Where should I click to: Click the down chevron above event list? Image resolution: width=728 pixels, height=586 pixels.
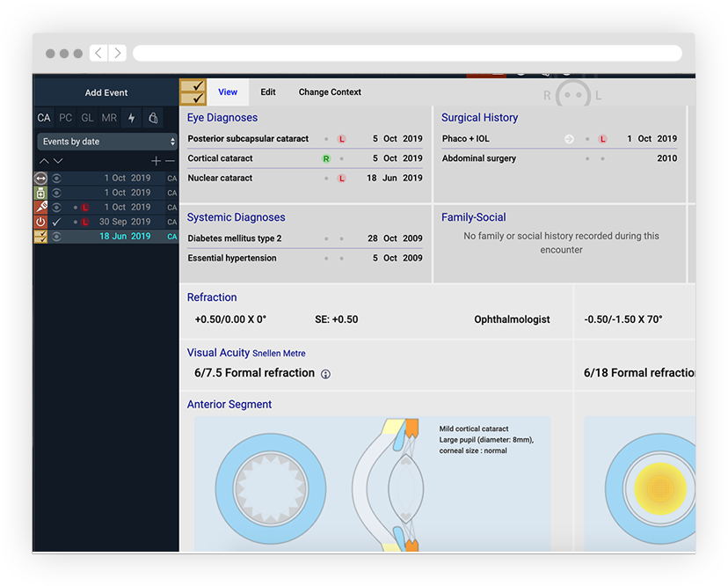point(58,161)
